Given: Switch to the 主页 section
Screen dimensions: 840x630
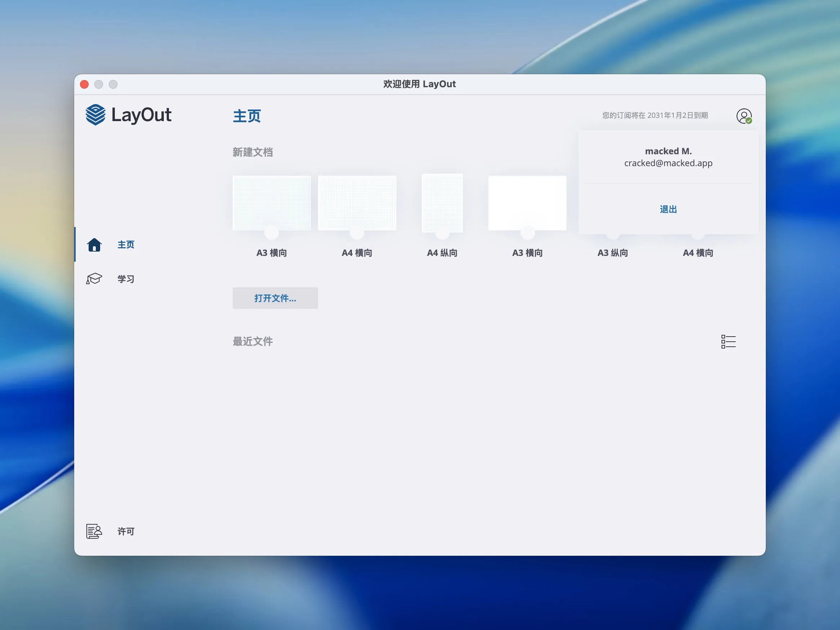Looking at the screenshot, I should click(126, 245).
